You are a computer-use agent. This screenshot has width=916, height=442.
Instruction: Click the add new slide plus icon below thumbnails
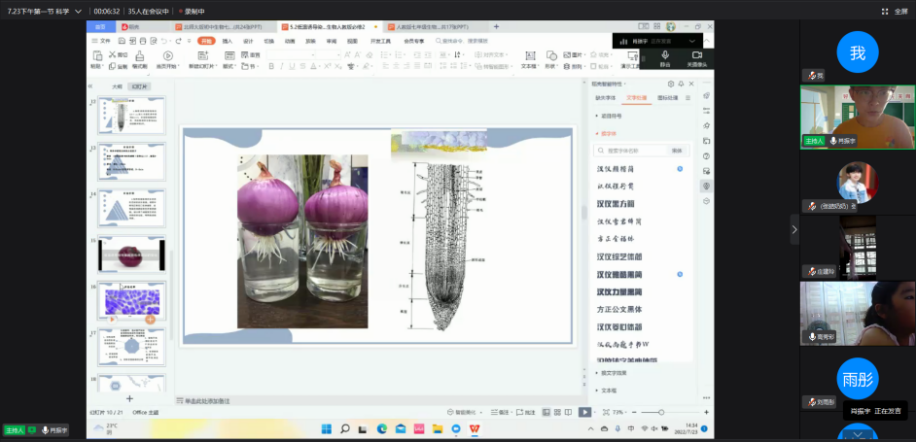(129, 397)
